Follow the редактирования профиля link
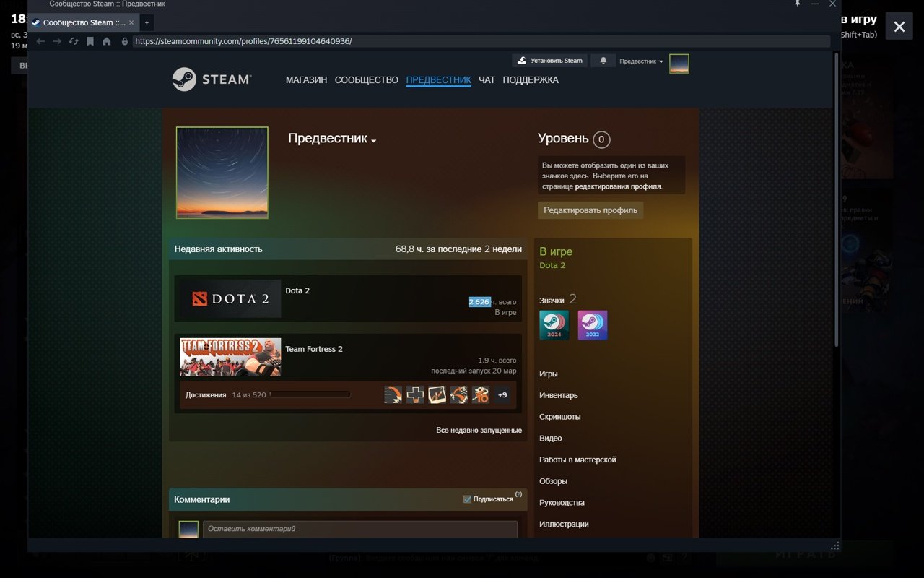This screenshot has height=578, width=924. pos(618,186)
